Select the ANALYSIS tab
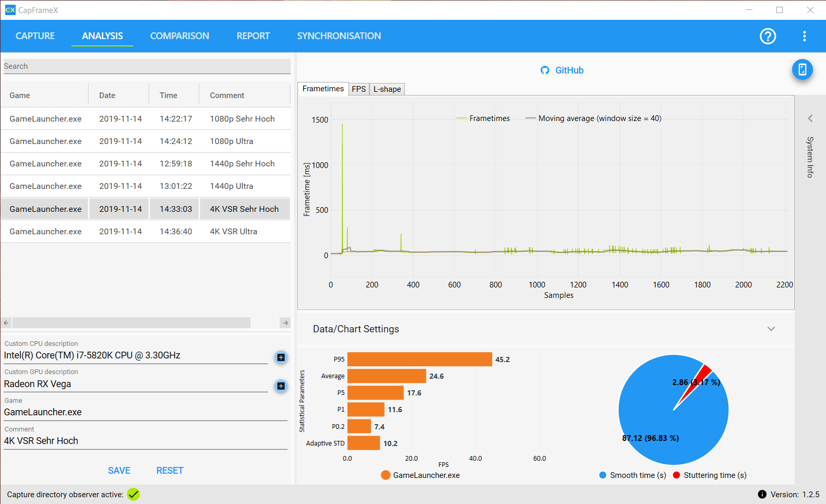Viewport: 826px width, 504px height. click(102, 36)
